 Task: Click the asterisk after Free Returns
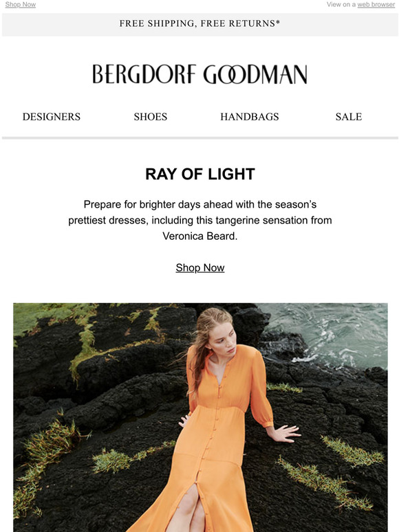(x=278, y=23)
